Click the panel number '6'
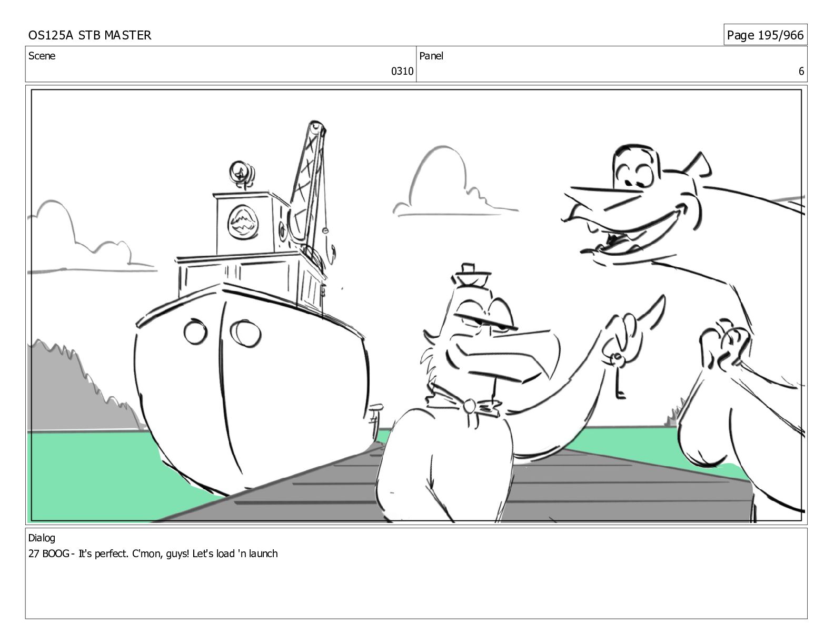The image size is (834, 644). click(801, 72)
